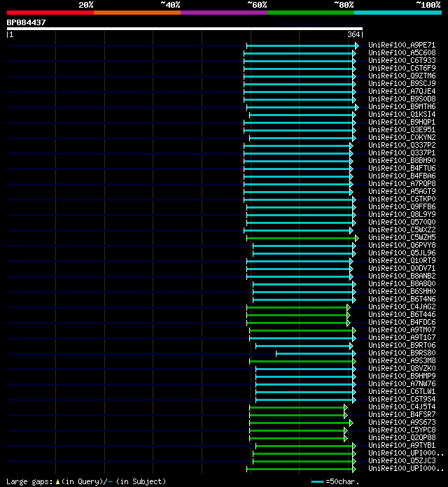Select label UniRef100_B4FTU6
The image size is (448, 487).
tap(402, 168)
